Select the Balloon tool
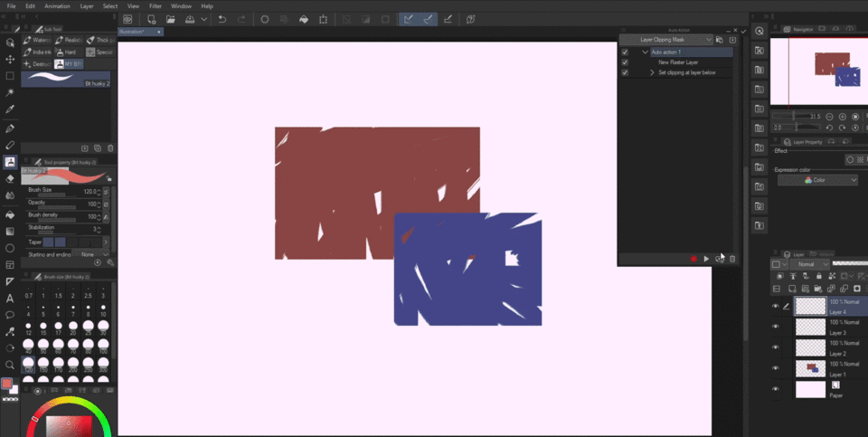Screen dimensions: 868x437 [x=10, y=315]
